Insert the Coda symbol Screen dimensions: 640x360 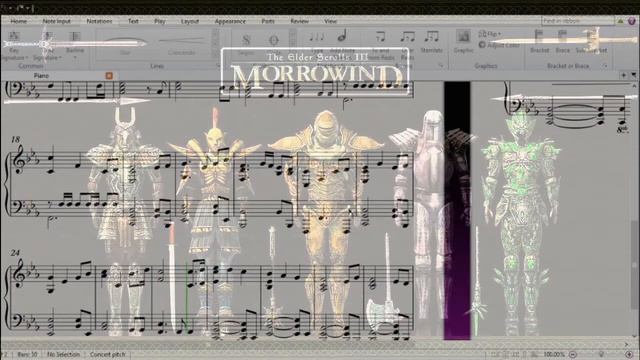273,44
